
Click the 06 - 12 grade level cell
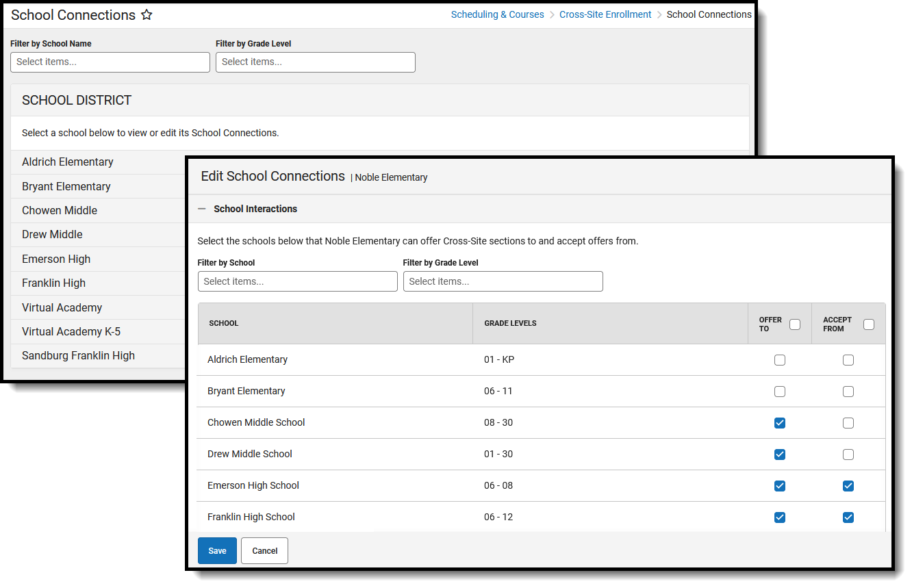498,517
